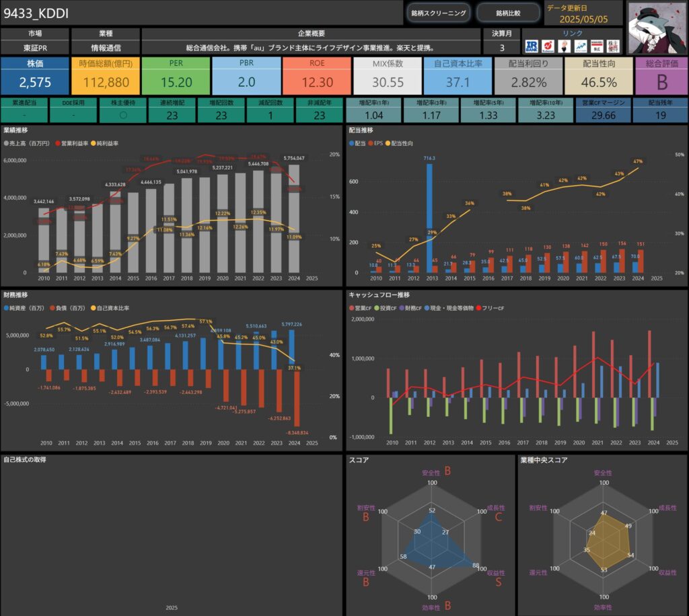Click the MIX係数 card value 30.55
Screen dimensions: 689x616
388,82
